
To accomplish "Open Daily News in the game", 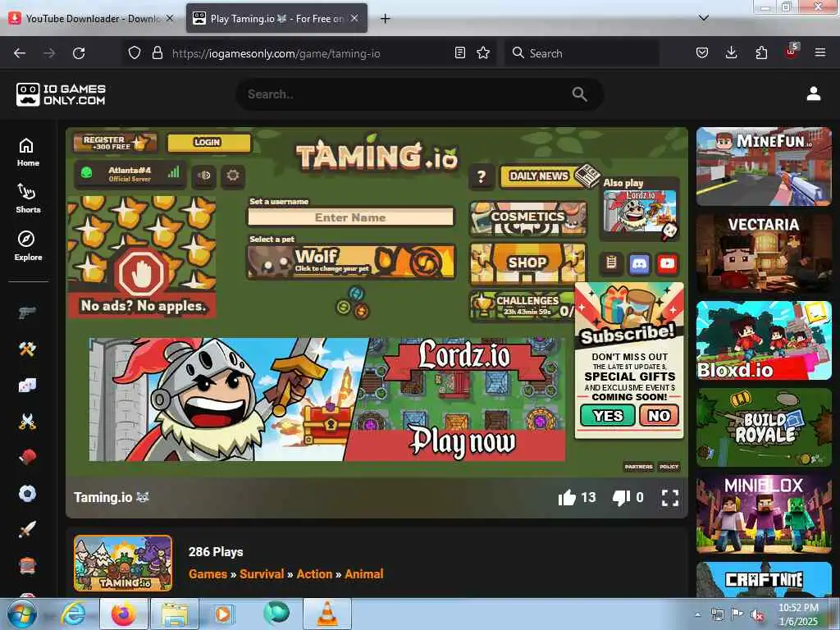I will [x=547, y=176].
